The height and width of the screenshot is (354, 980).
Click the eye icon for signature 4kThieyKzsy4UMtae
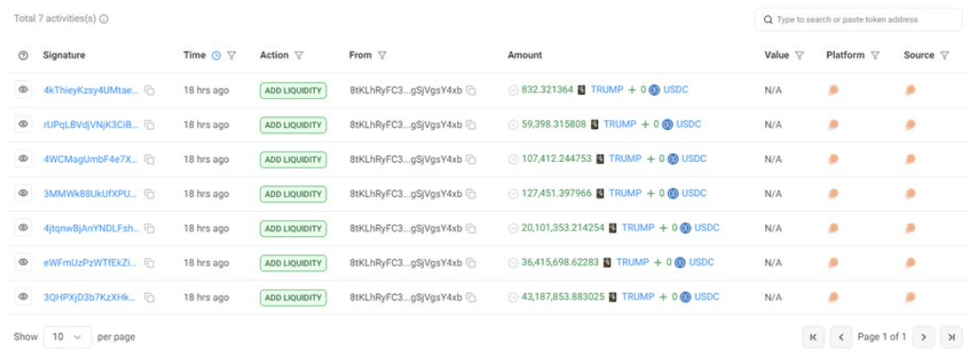pyautogui.click(x=24, y=89)
